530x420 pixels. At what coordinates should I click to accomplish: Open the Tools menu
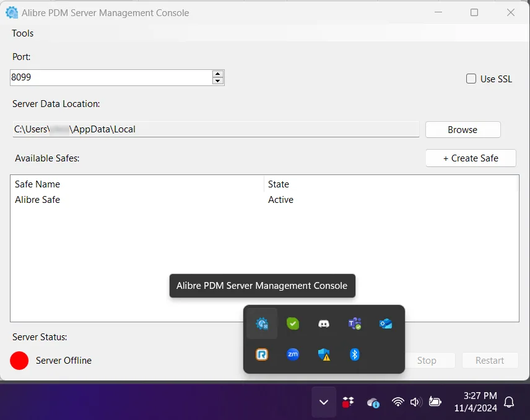tap(23, 33)
